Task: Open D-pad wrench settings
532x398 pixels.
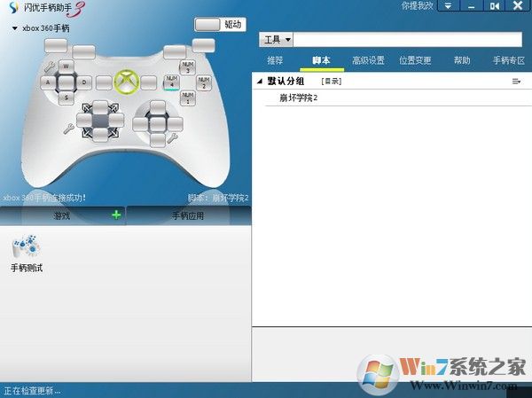Action: pyautogui.click(x=69, y=129)
